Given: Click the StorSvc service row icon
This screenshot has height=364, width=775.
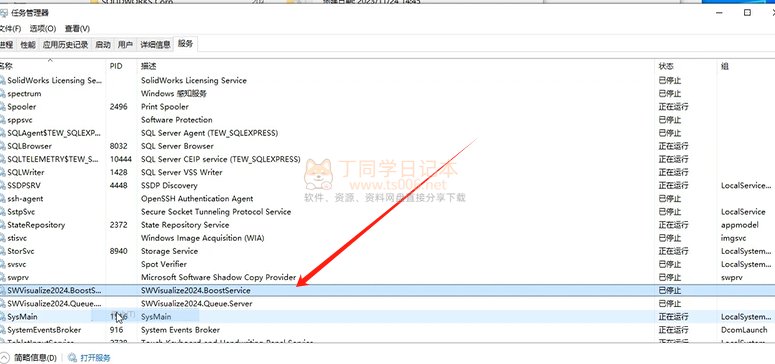Looking at the screenshot, I should pos(2,251).
